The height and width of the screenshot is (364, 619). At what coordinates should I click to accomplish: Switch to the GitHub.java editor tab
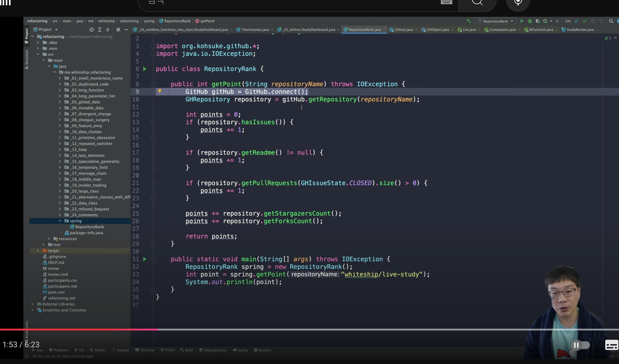[x=403, y=29]
